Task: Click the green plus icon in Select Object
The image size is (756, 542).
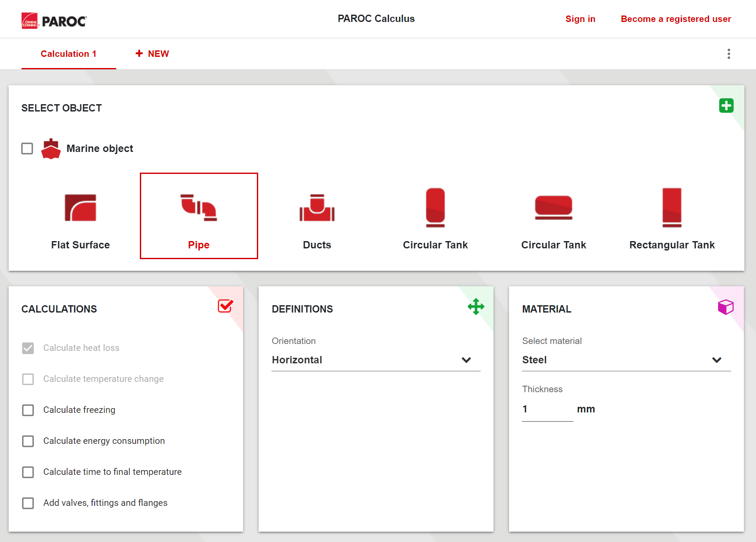Action: click(726, 105)
